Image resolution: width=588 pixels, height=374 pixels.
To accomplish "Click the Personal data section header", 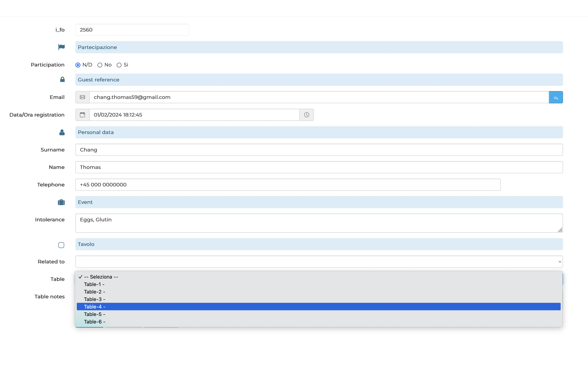I will click(x=319, y=132).
